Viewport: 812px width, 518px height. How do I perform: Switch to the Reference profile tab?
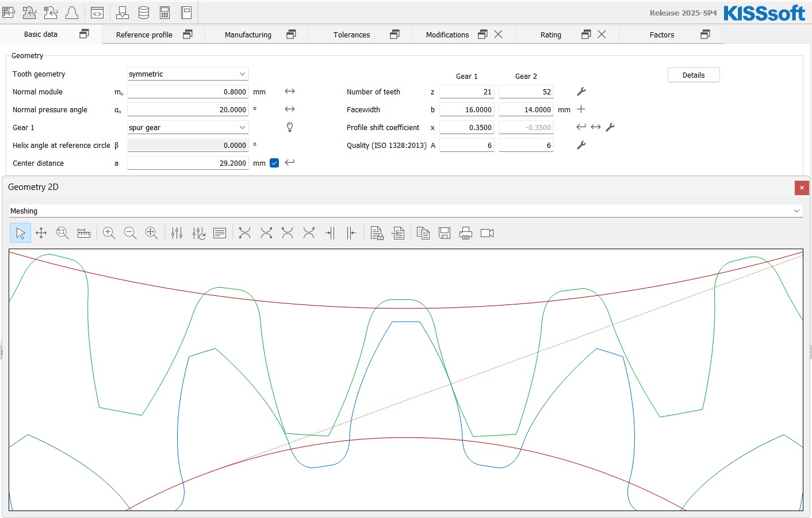pyautogui.click(x=144, y=35)
